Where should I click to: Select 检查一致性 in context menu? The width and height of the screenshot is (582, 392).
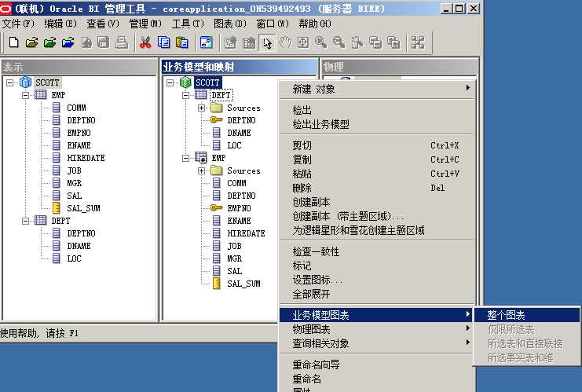coord(377,251)
